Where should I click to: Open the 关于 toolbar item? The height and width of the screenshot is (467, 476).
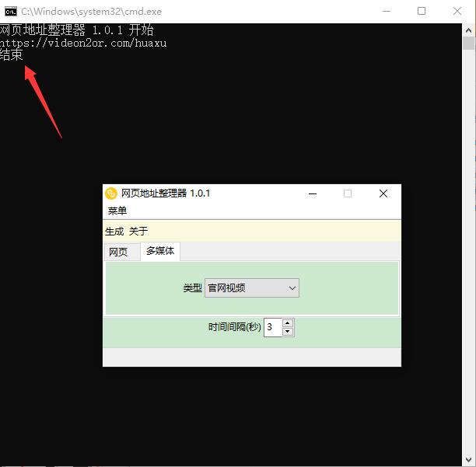pos(138,232)
